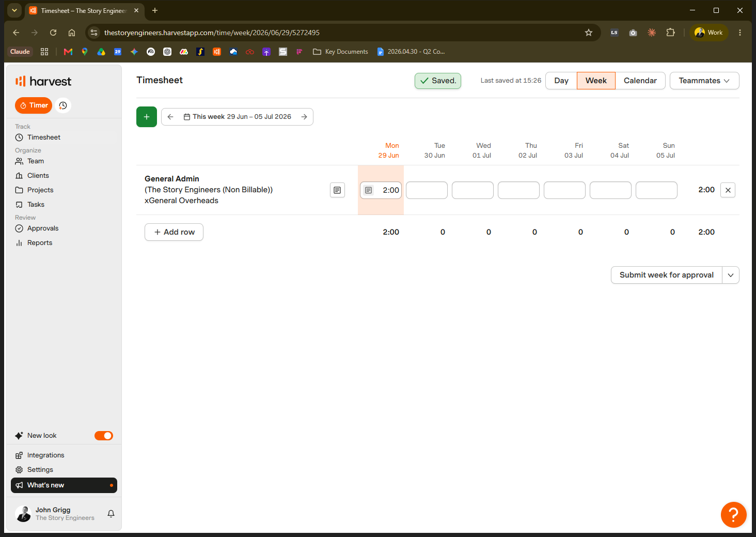Open the 2026.04.30 - Q2 bookmark
The height and width of the screenshot is (537, 756).
pos(411,52)
